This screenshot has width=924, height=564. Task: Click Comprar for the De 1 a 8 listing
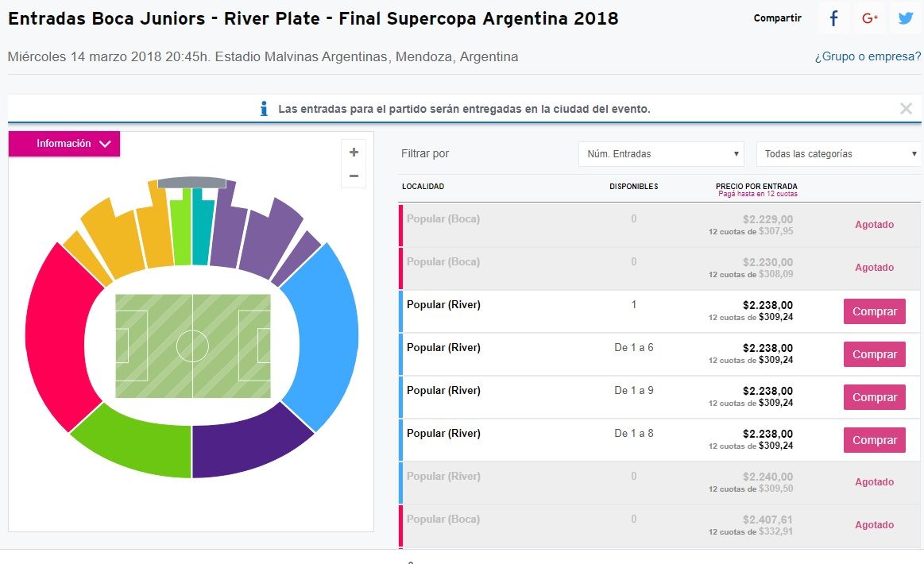pos(874,440)
